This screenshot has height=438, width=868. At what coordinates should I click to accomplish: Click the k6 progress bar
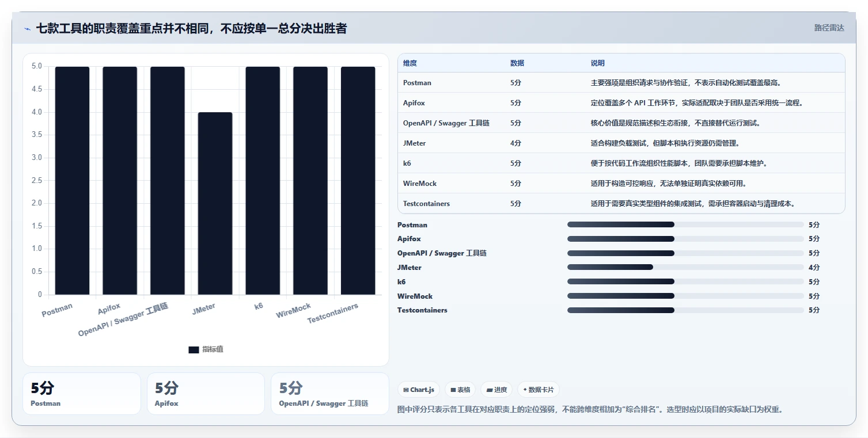pos(685,281)
